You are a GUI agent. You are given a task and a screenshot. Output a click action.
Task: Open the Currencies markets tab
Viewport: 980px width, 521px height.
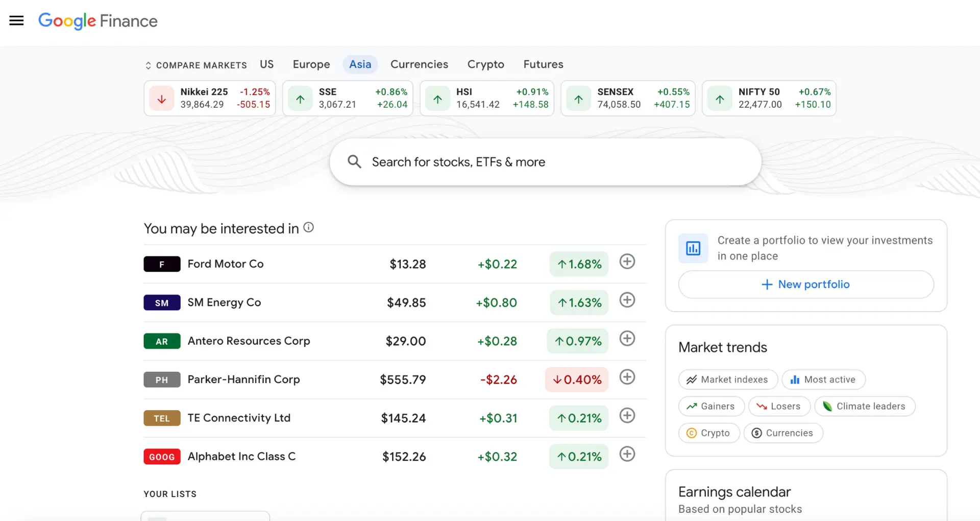pos(419,64)
